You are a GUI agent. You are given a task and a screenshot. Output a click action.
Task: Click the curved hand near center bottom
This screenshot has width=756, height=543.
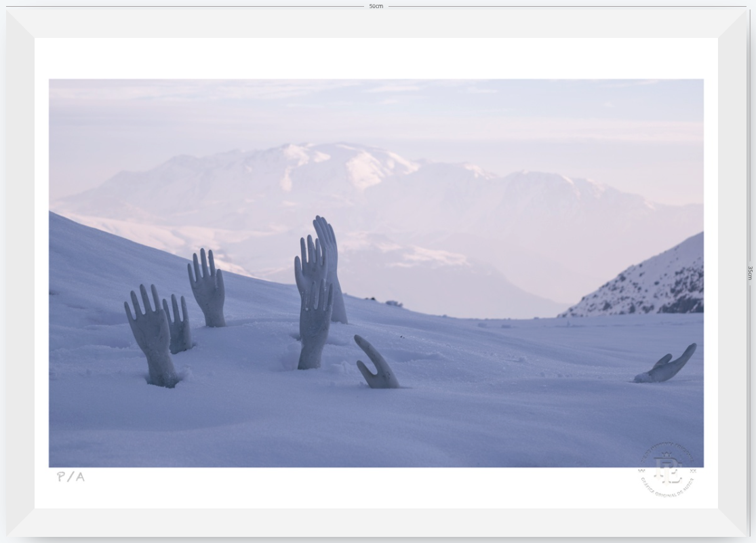point(376,363)
